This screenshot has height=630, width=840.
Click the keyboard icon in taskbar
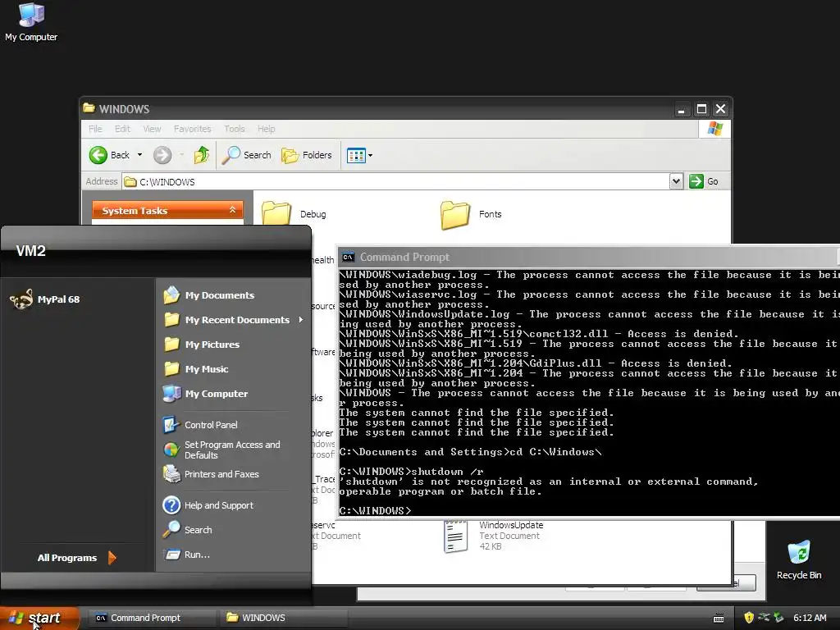719,619
